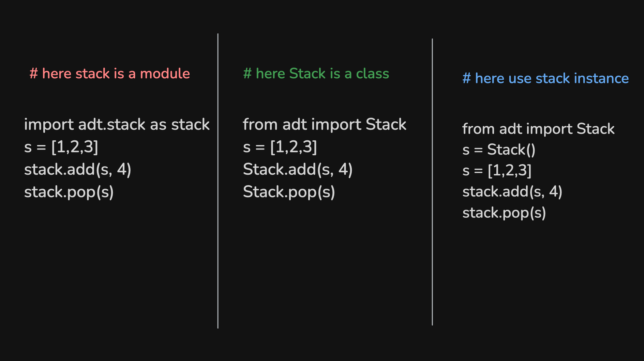The height and width of the screenshot is (361, 644).
Task: Click 'stack.pop(s)' in the right column
Action: pyautogui.click(x=504, y=213)
